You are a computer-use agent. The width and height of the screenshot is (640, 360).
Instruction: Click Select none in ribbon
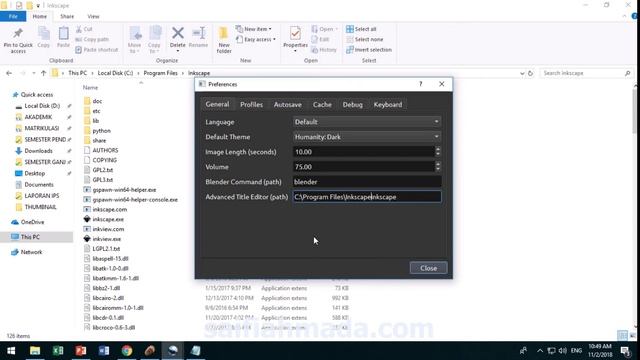pyautogui.click(x=364, y=39)
